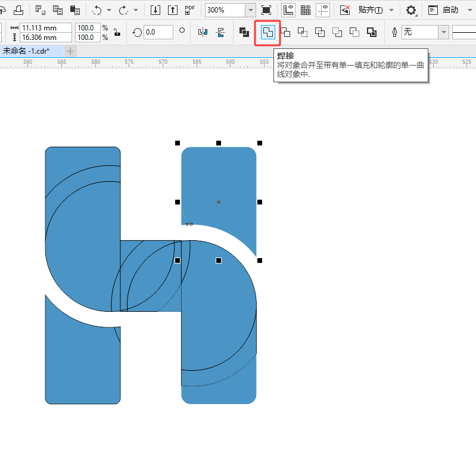Click the top-center selection handle
The image size is (476, 459).
pyautogui.click(x=219, y=143)
